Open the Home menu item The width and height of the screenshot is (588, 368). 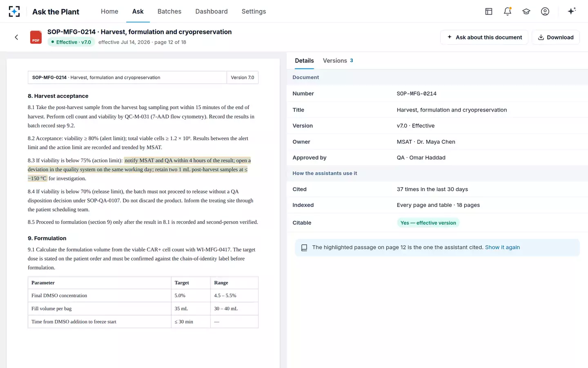click(x=109, y=11)
